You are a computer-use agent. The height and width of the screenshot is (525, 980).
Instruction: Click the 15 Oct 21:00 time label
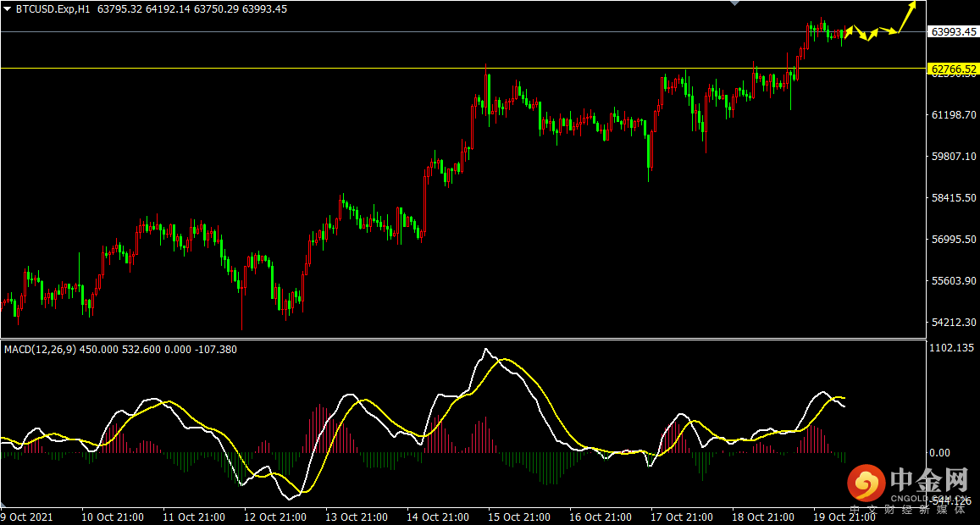(518, 517)
